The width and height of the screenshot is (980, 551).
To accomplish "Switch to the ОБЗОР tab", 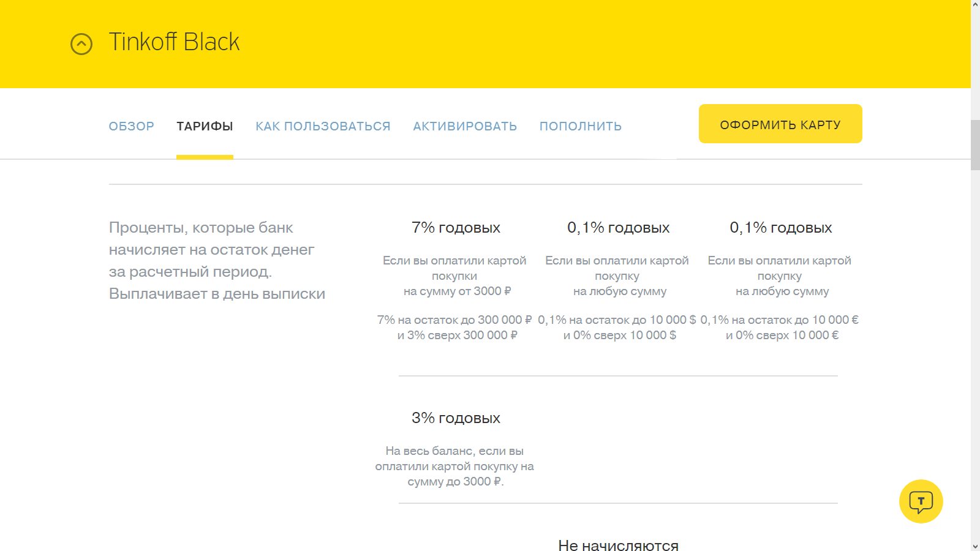I will [132, 126].
